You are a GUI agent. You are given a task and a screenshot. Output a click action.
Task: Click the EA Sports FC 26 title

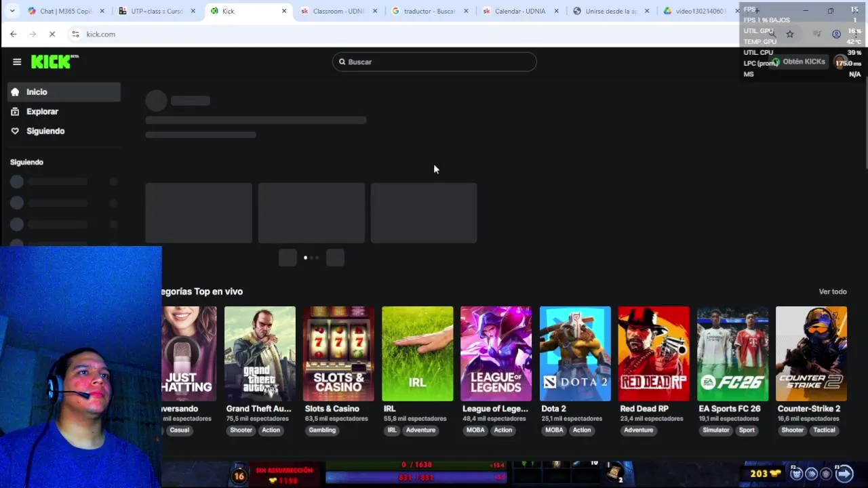pyautogui.click(x=730, y=409)
